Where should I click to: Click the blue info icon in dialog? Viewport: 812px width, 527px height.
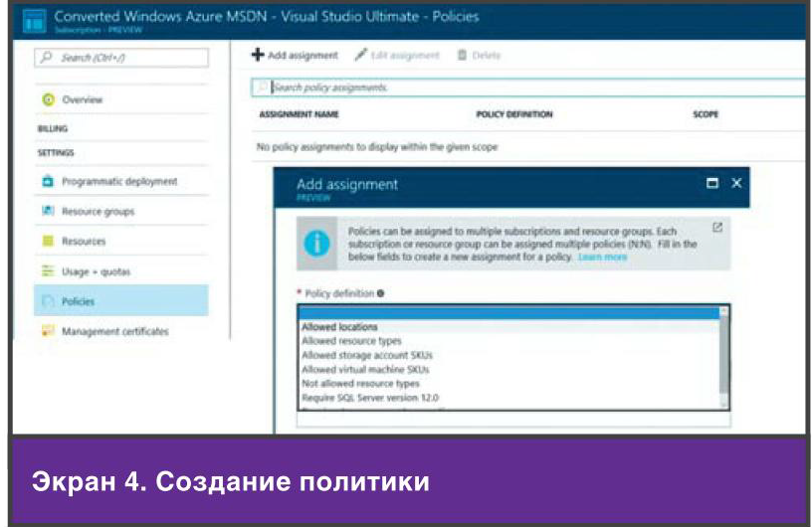coord(316,244)
